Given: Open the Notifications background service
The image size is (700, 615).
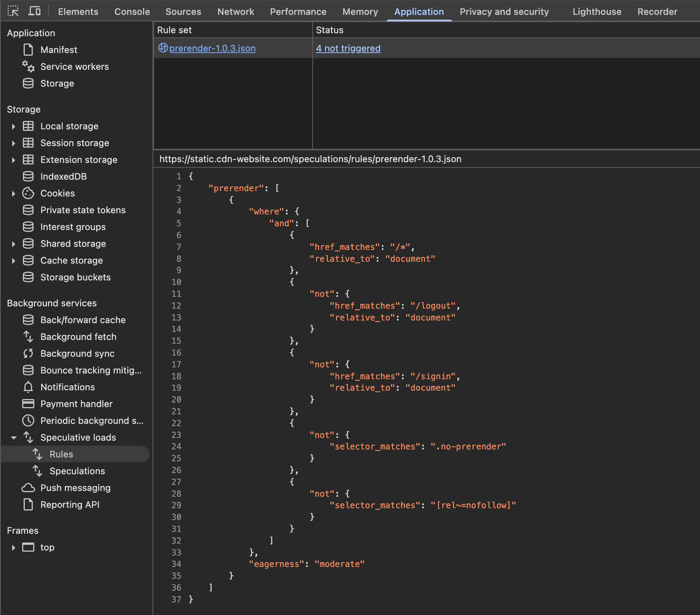Looking at the screenshot, I should [x=67, y=387].
